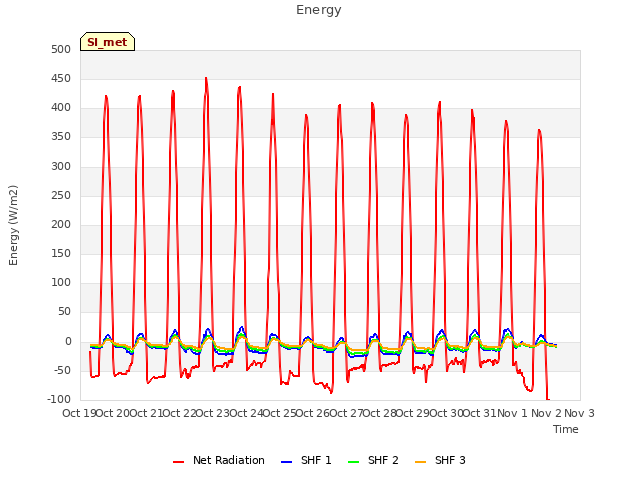Click the orange SHF 3 legend swatch
The image size is (640, 480).
(420, 462)
